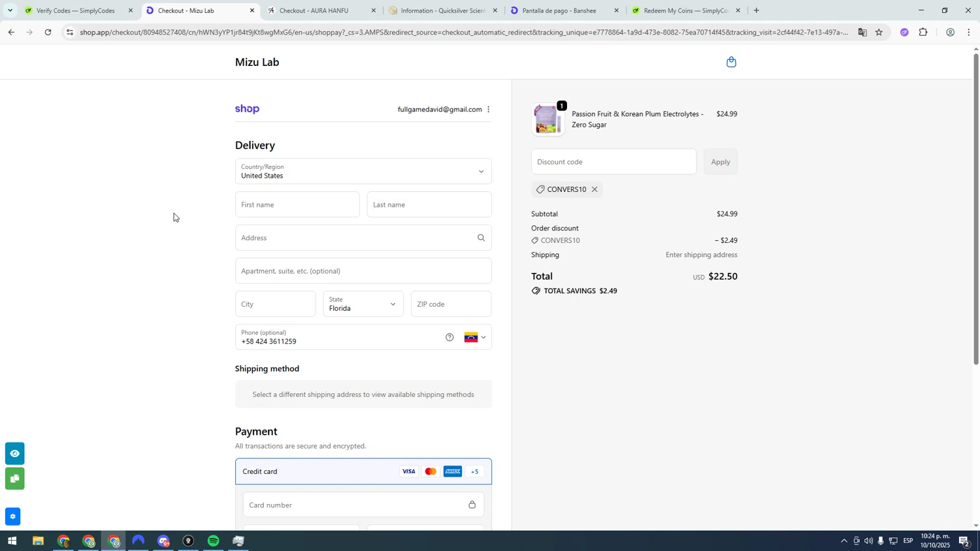980x551 pixels.
Task: Open a new browser tab
Action: 756,10
